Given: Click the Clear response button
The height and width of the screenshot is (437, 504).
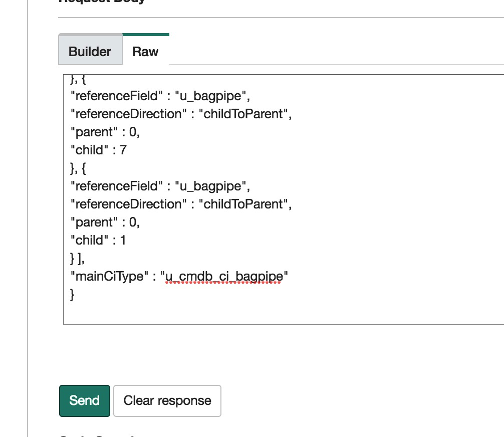Looking at the screenshot, I should click(167, 400).
